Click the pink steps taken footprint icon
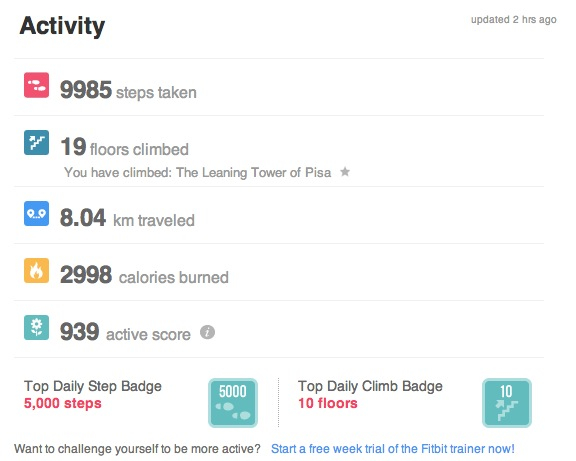 (x=36, y=85)
